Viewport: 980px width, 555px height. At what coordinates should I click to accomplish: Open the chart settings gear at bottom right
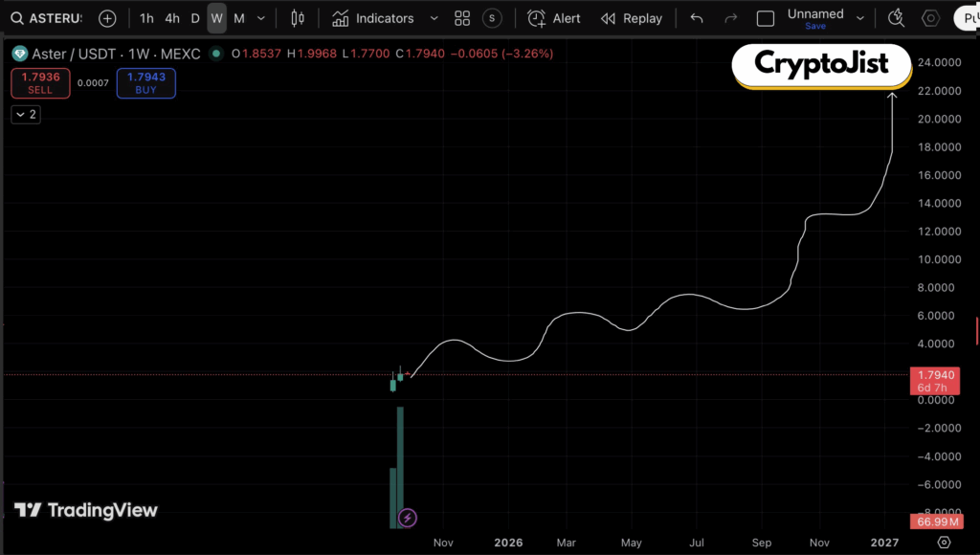944,542
